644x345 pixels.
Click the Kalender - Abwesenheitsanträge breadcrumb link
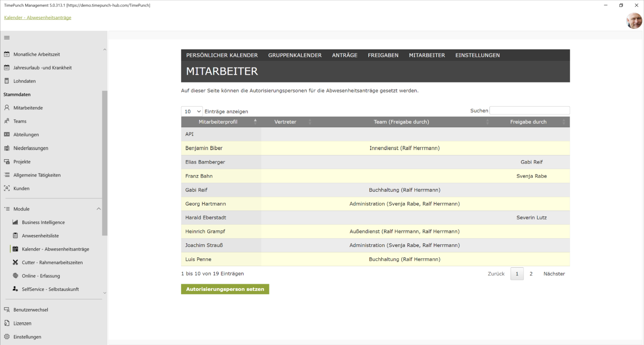(x=38, y=18)
